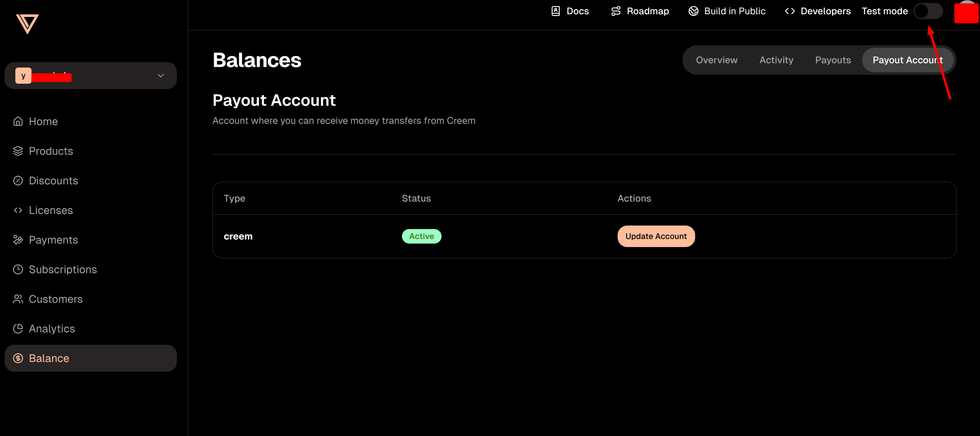The width and height of the screenshot is (980, 436).
Task: Click the store avatar letter y
Action: (23, 76)
